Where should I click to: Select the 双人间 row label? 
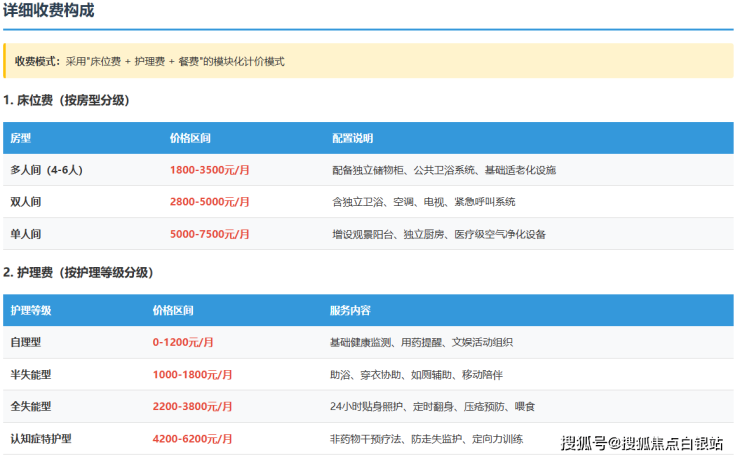pos(26,202)
